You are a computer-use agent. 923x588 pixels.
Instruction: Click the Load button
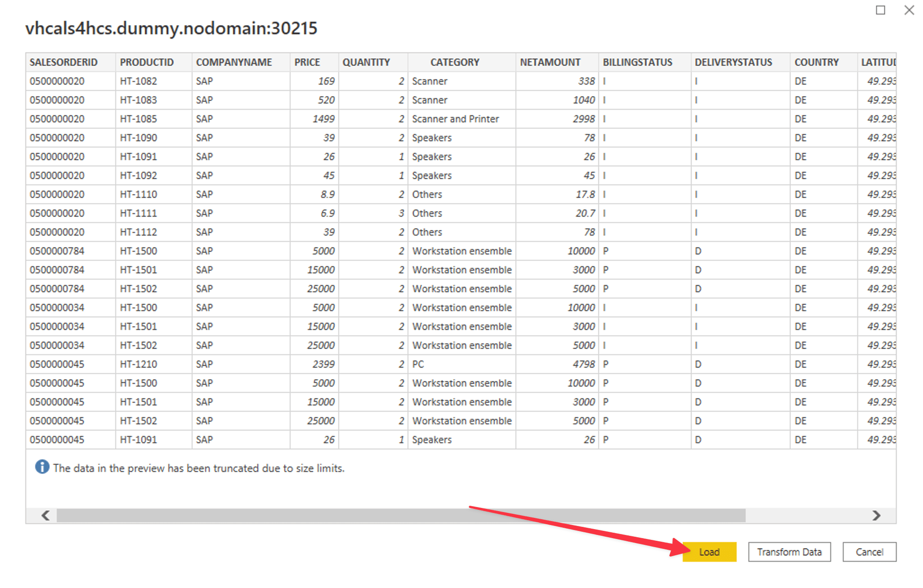709,552
